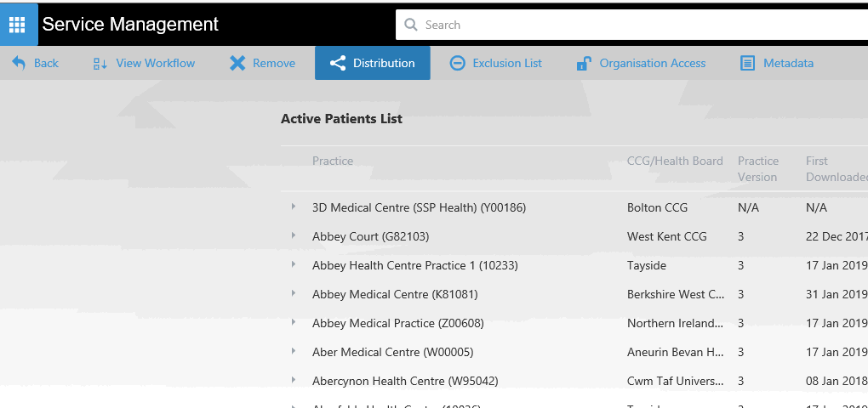The height and width of the screenshot is (408, 868).
Task: Expand the Abbey Court (G82103) row
Action: pos(293,235)
